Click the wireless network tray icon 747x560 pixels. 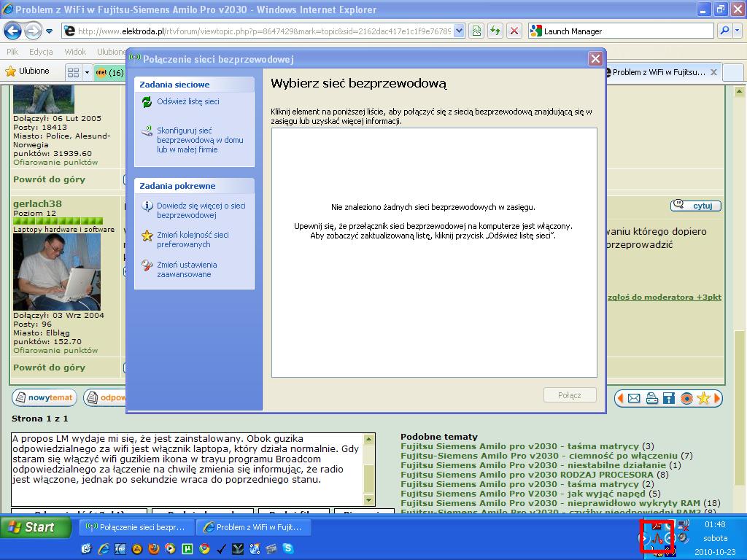coord(657,541)
